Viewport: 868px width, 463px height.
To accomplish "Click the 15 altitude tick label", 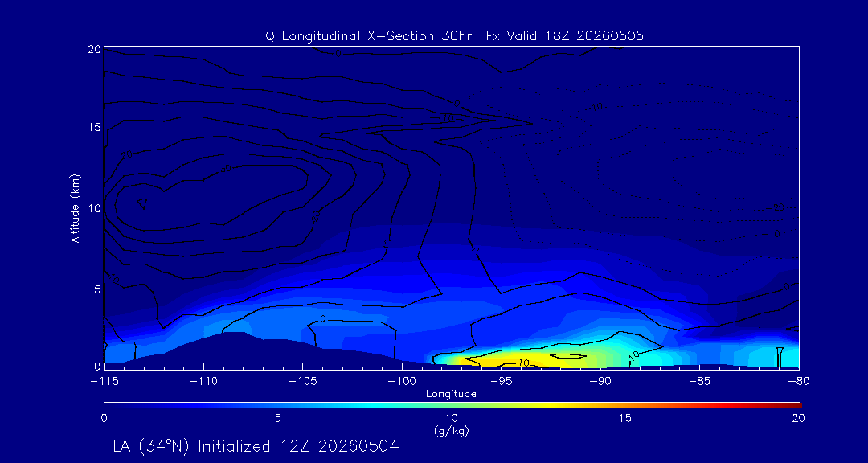I will (x=95, y=127).
